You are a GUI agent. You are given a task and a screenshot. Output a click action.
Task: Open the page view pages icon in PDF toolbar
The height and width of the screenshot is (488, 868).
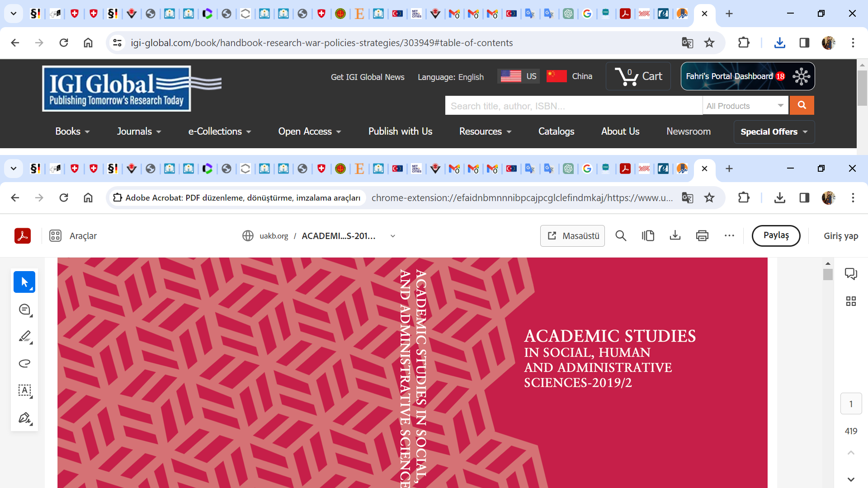tap(648, 236)
